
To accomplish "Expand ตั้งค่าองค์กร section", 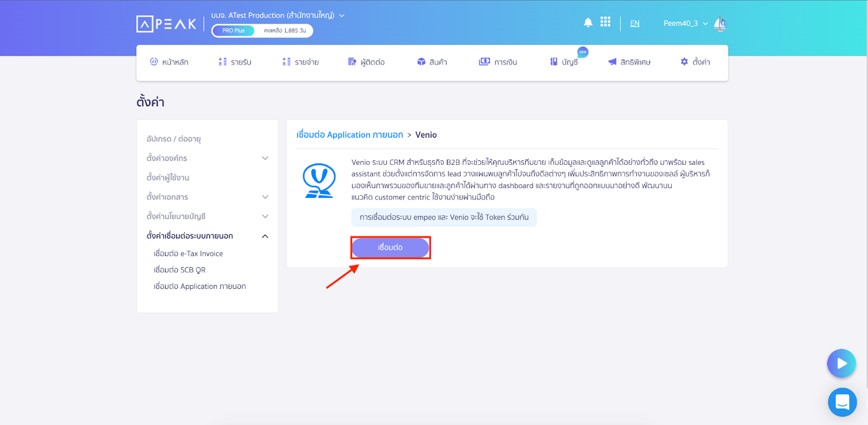I will coord(207,158).
